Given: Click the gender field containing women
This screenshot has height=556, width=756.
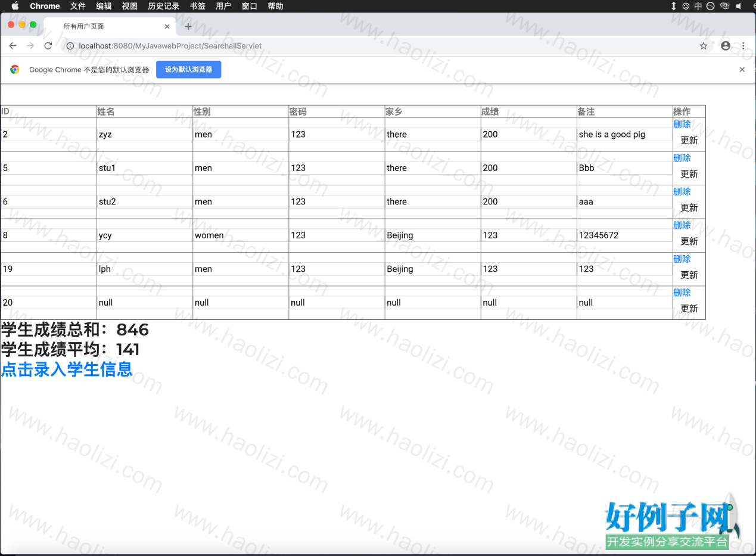Looking at the screenshot, I should (241, 235).
